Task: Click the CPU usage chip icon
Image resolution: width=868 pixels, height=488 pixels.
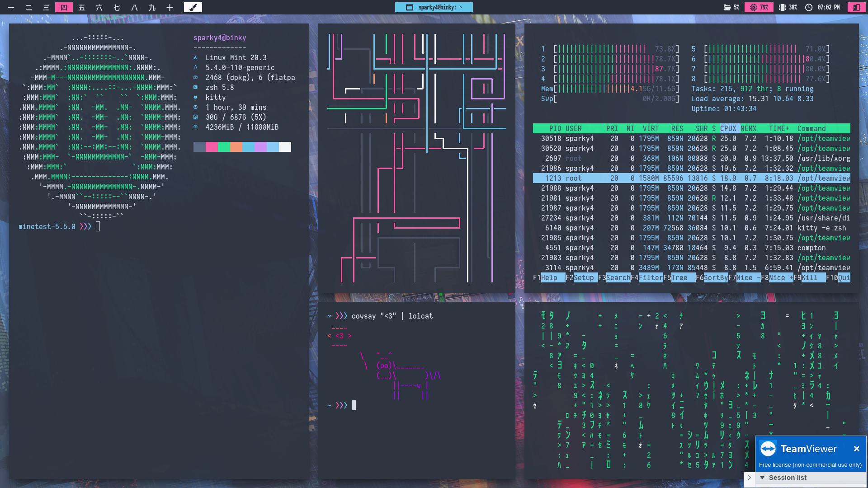Action: tap(753, 7)
